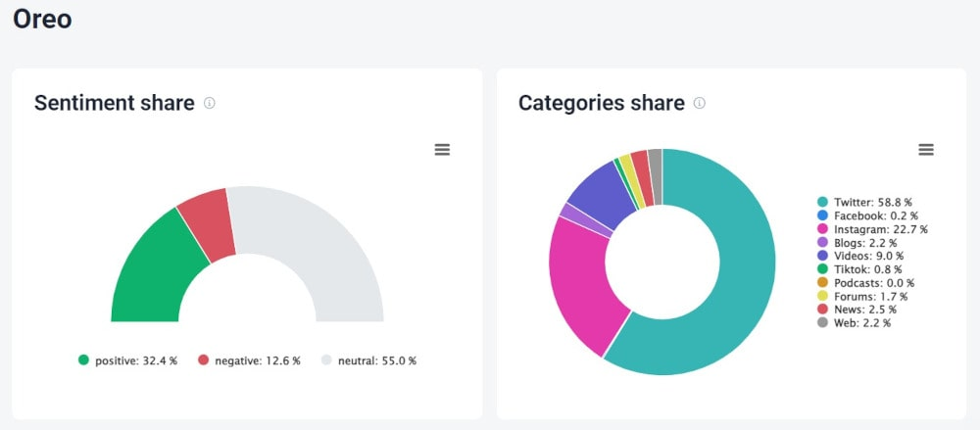
Task: Toggle the Web: 2.2 % legend entry
Action: point(855,323)
